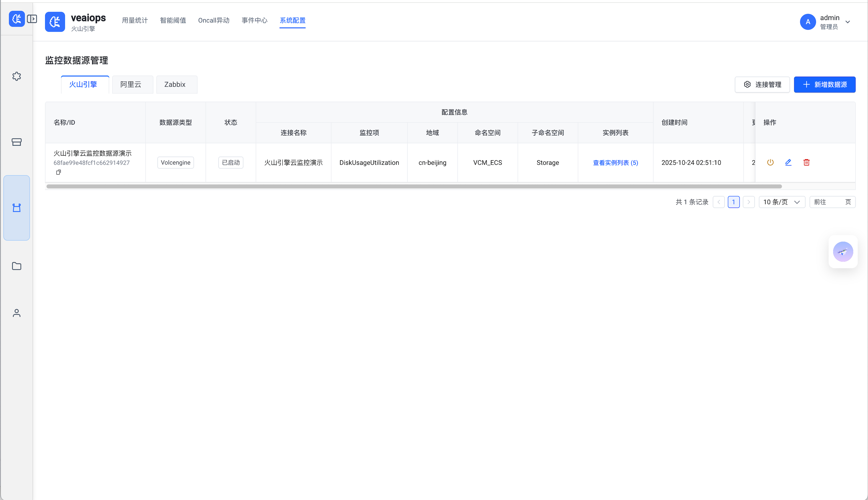Screen dimensions: 868x500
Task: Toggle the data source off via the power icon
Action: (x=770, y=162)
